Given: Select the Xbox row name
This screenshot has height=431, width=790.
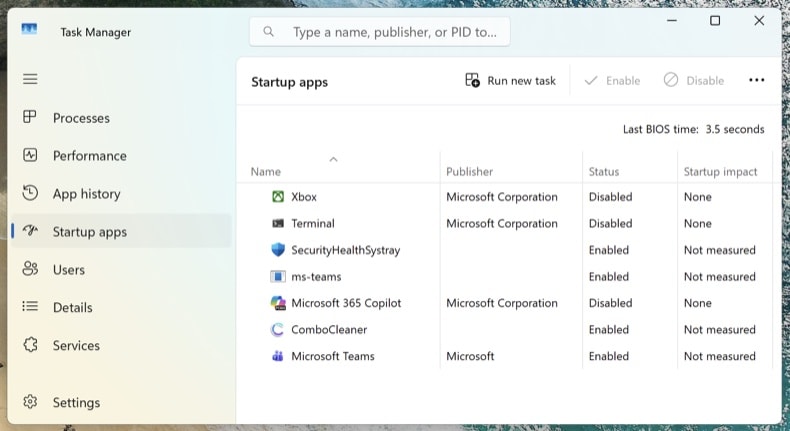Looking at the screenshot, I should tap(304, 197).
